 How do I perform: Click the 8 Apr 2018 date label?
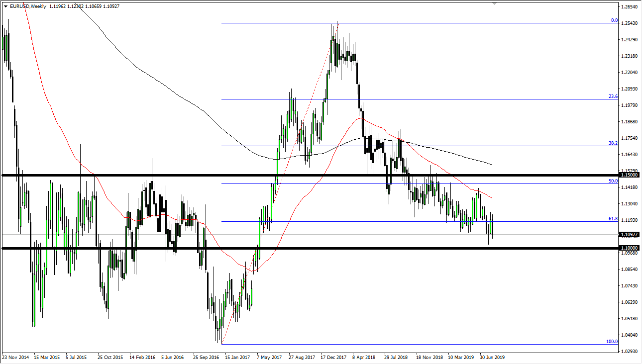pyautogui.click(x=364, y=357)
